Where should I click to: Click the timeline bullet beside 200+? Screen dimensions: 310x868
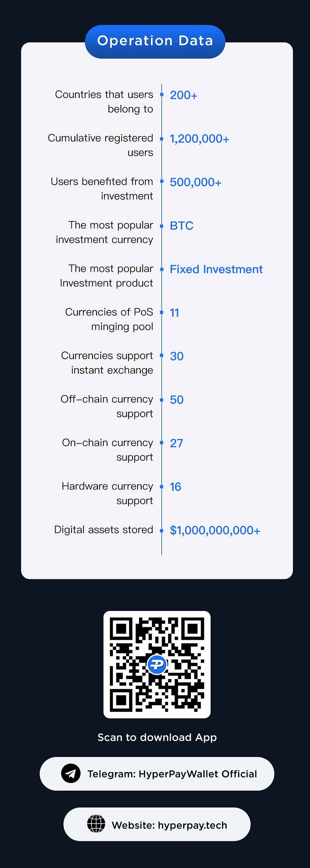coord(162,95)
